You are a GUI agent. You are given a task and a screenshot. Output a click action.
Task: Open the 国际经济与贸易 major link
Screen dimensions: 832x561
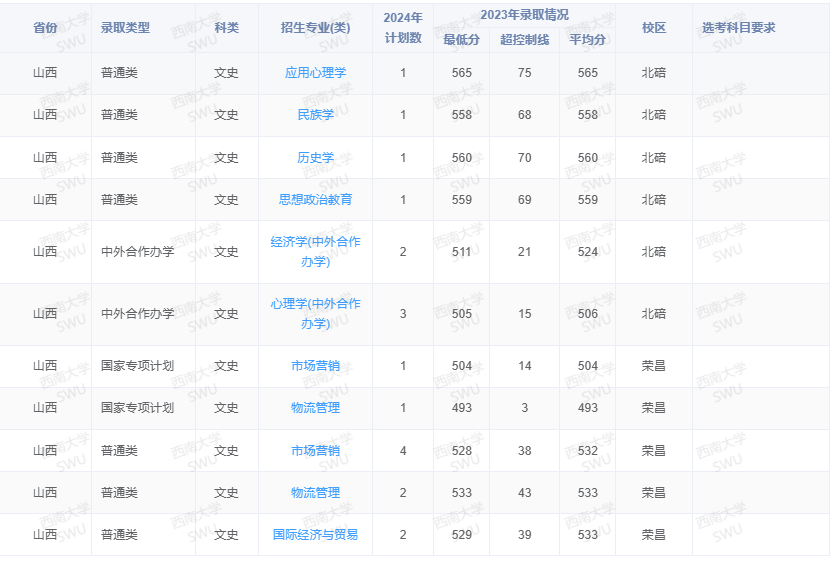pyautogui.click(x=315, y=534)
